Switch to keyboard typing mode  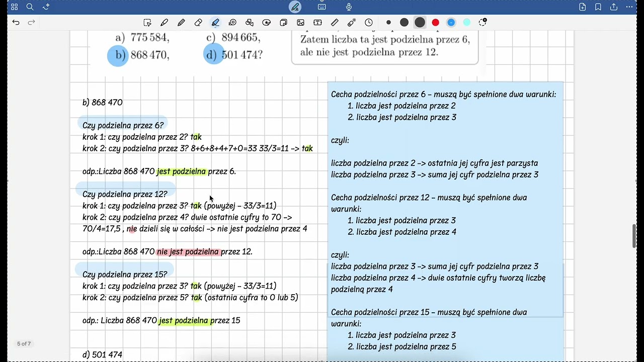coord(322,7)
